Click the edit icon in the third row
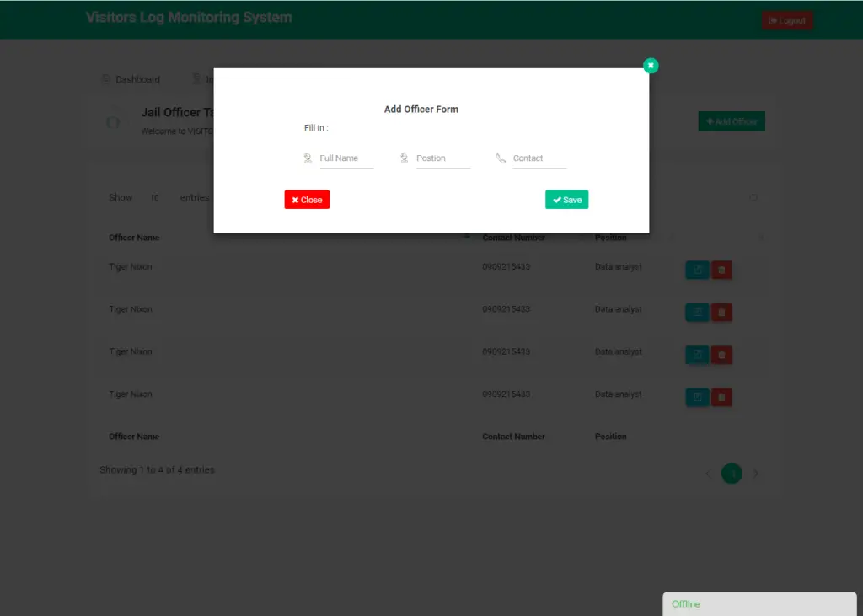This screenshot has width=863, height=616. coord(696,354)
